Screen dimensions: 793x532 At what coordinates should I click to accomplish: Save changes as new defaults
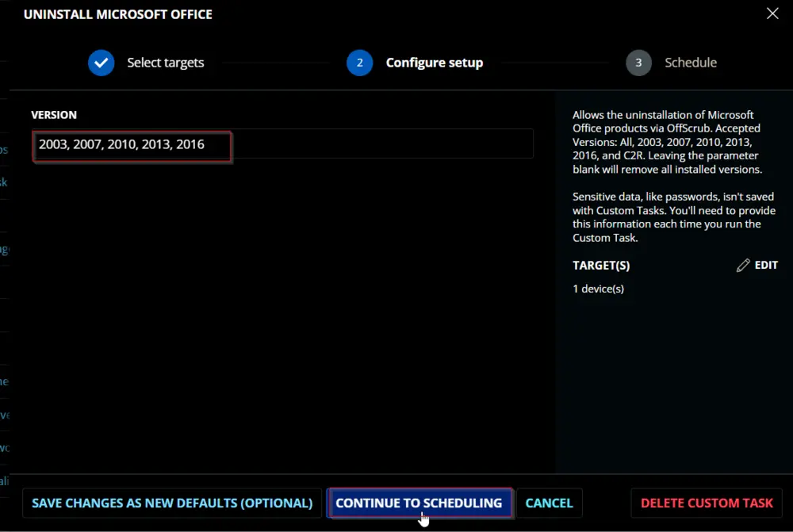click(x=172, y=503)
